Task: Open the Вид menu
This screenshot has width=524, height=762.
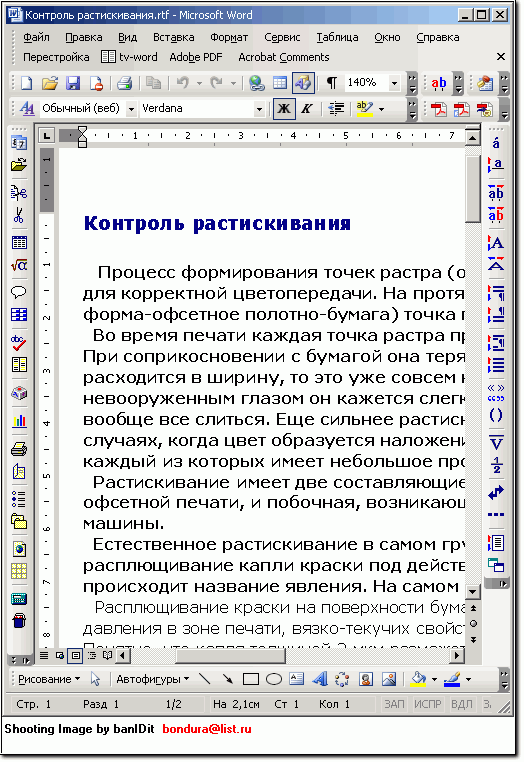Action: click(127, 37)
